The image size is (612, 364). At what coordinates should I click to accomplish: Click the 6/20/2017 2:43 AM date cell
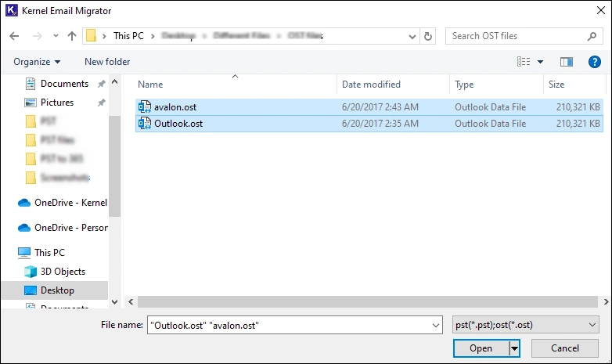pos(380,107)
